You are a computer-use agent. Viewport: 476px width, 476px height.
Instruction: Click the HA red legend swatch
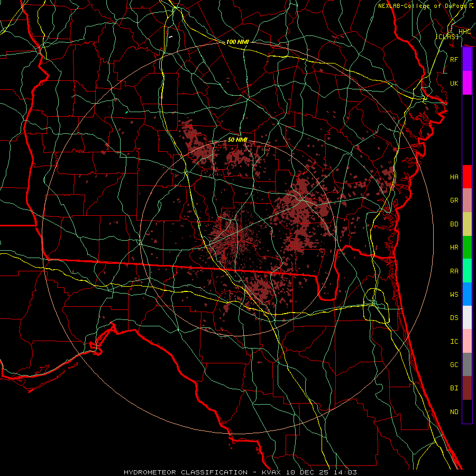467,177
